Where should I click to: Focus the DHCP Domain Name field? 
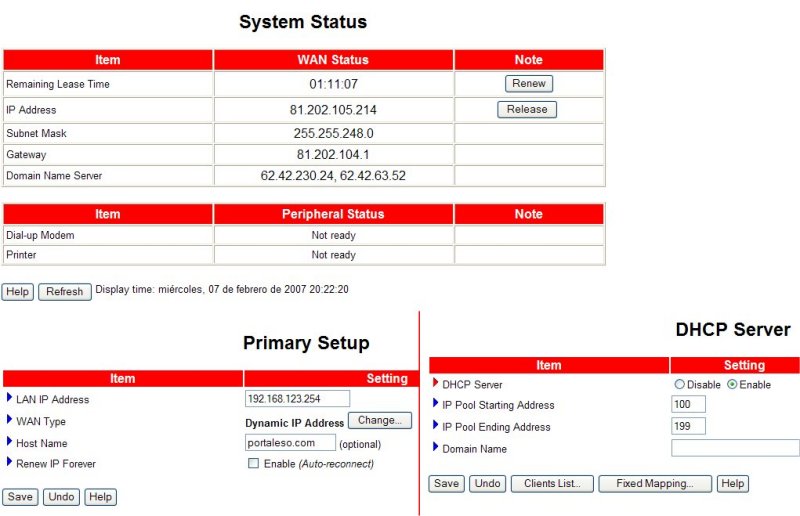coord(735,448)
